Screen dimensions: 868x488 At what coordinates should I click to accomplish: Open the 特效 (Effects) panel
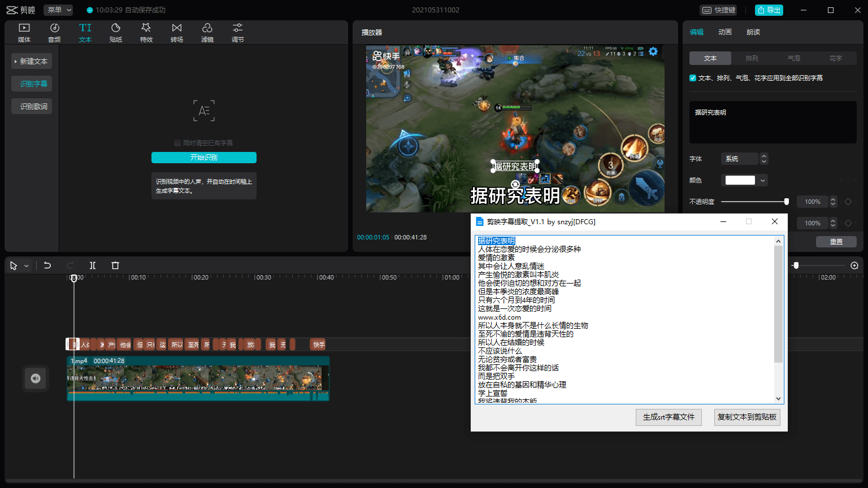[146, 32]
